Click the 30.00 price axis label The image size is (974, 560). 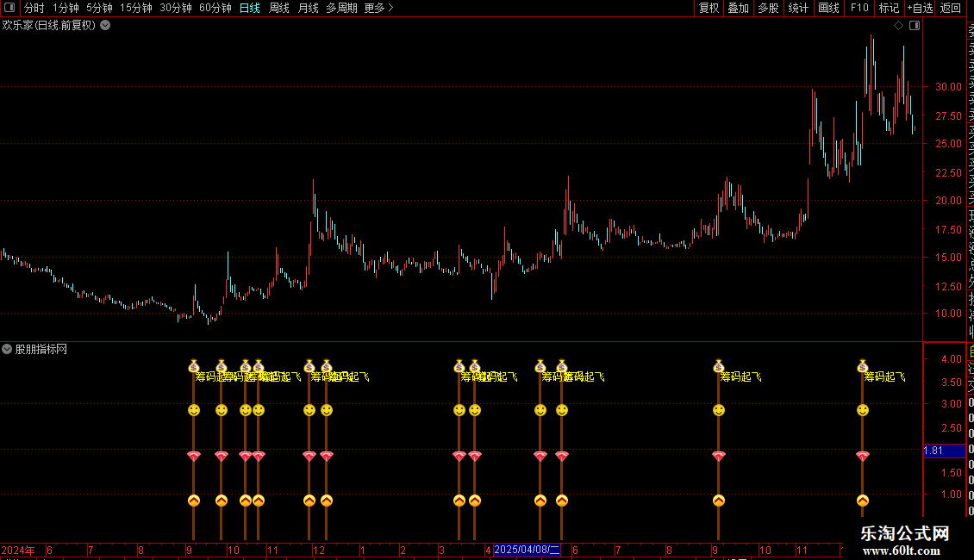[948, 87]
